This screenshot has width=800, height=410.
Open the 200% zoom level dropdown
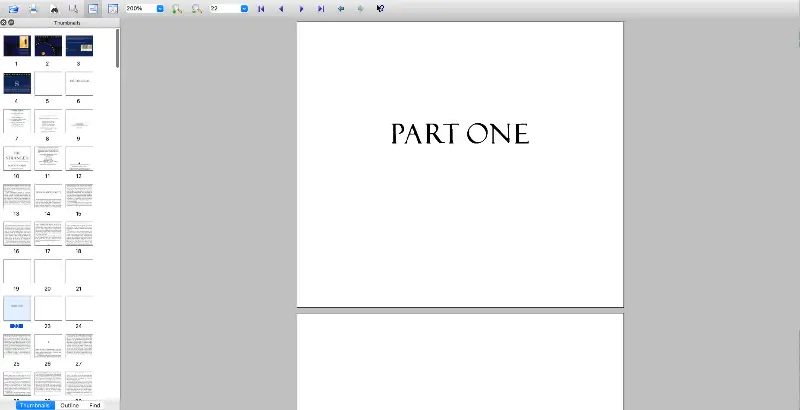point(160,8)
